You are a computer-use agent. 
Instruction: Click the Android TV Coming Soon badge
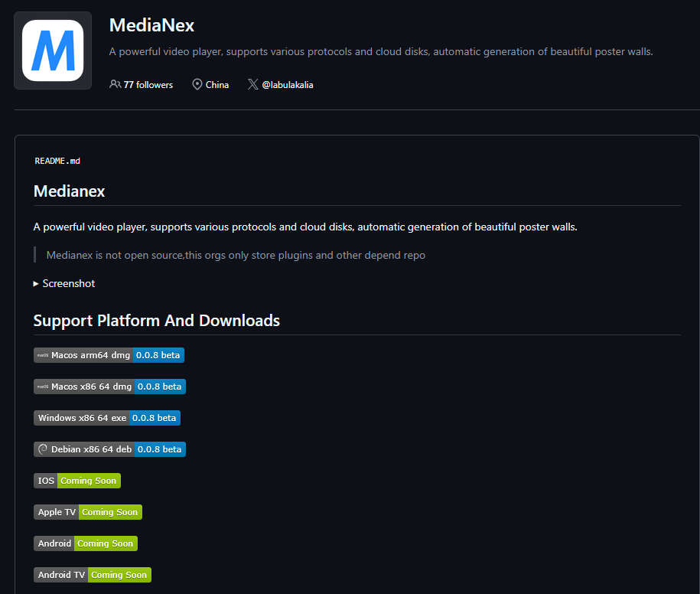pos(93,575)
